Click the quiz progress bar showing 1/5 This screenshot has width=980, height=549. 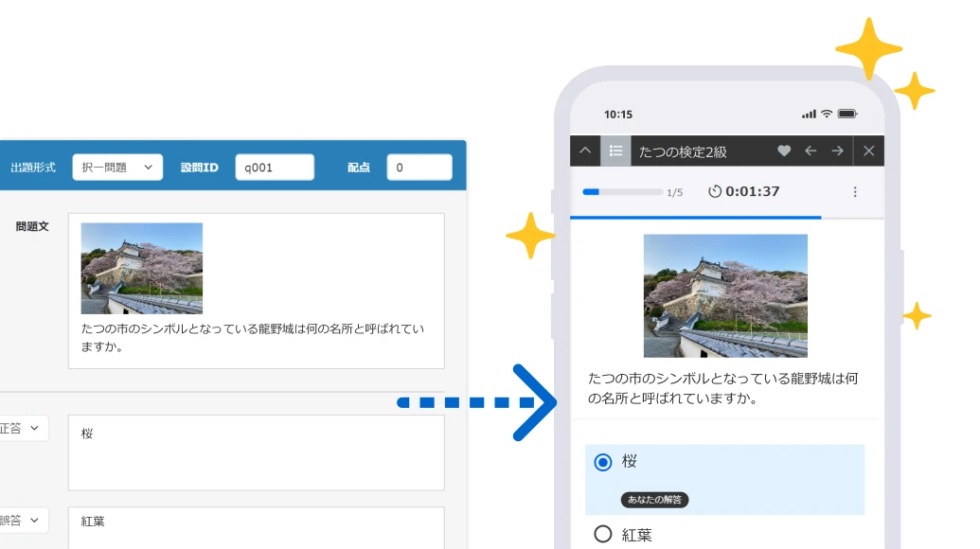(x=622, y=192)
